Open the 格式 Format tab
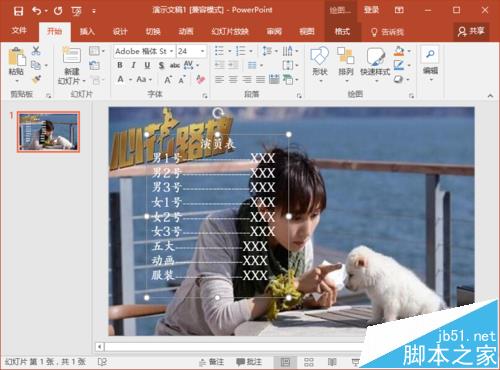Viewport: 500px width, 370px height. click(342, 31)
